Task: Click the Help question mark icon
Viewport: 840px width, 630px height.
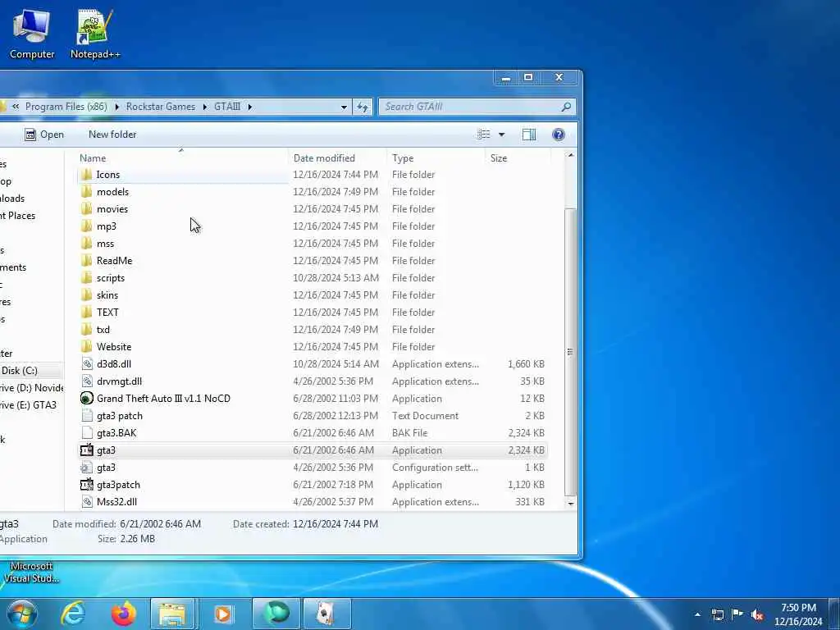Action: (558, 135)
